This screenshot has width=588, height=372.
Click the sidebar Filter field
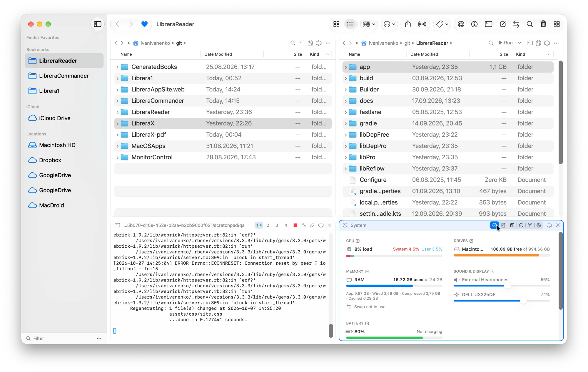click(x=60, y=339)
